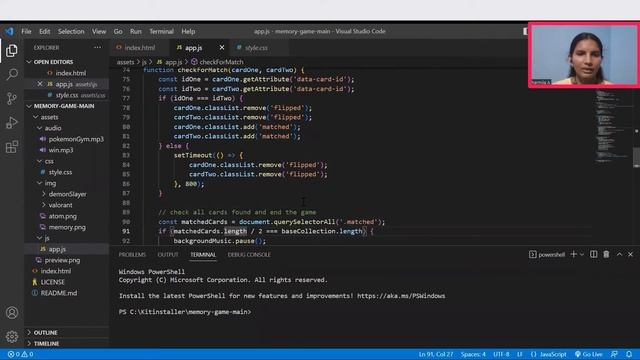Open the Accounts menu icon
Viewport: 640px width, 360px height.
(x=12, y=313)
